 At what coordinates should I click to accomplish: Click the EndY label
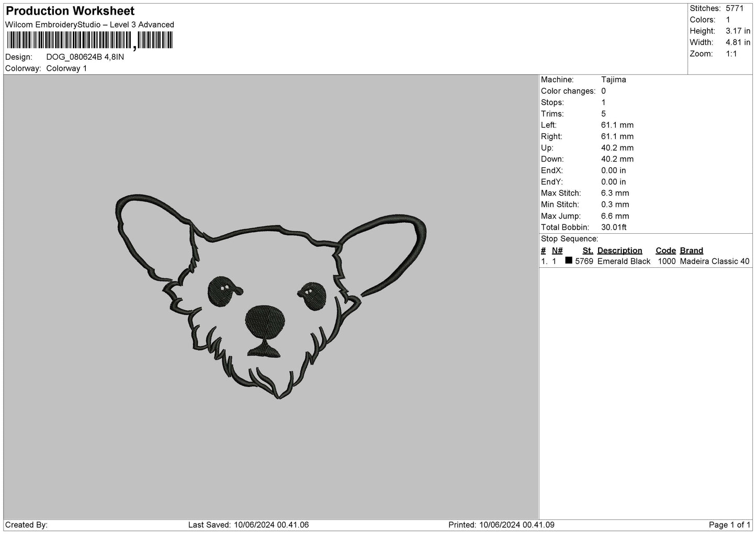[x=552, y=182]
